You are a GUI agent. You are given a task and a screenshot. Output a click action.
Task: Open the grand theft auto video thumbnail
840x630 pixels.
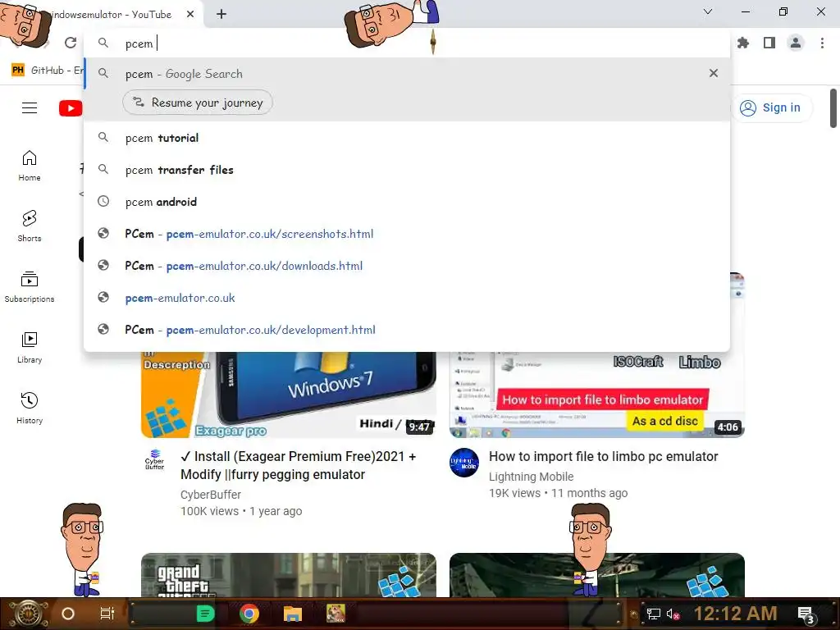coord(288,575)
